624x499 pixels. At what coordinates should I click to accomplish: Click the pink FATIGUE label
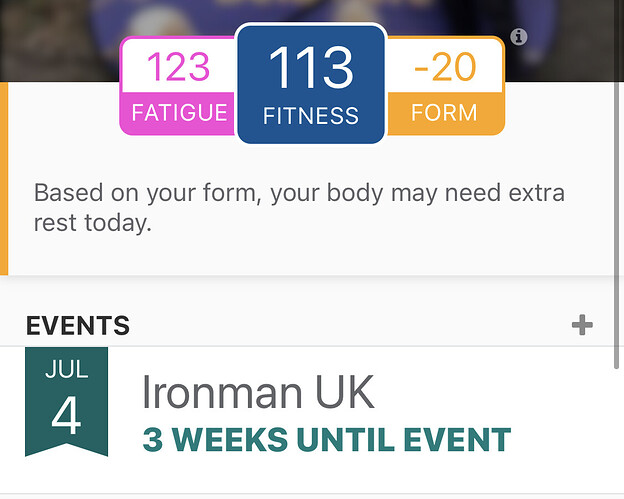tap(179, 113)
